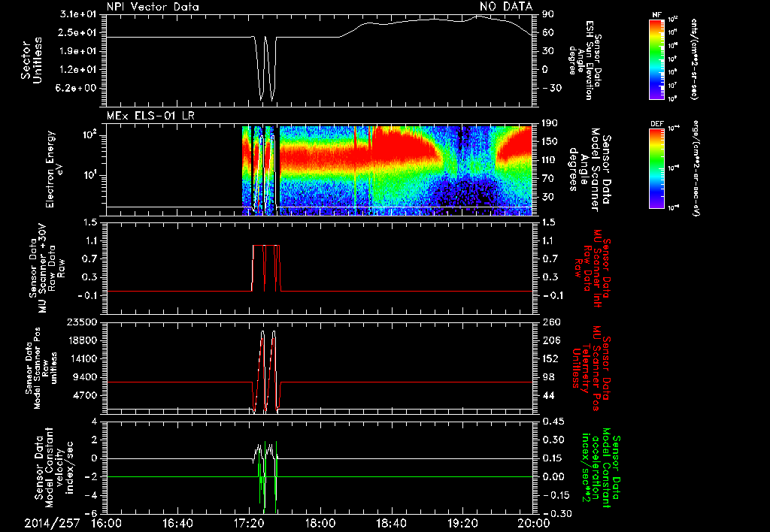Viewport: 770px width, 532px height.
Task: Click the '14100' scanner position tick
Action: 81,358
